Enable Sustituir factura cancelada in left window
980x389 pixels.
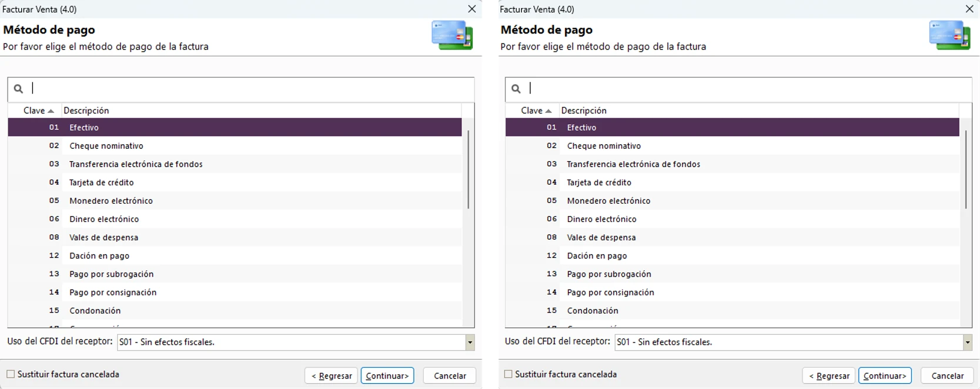pyautogui.click(x=11, y=374)
